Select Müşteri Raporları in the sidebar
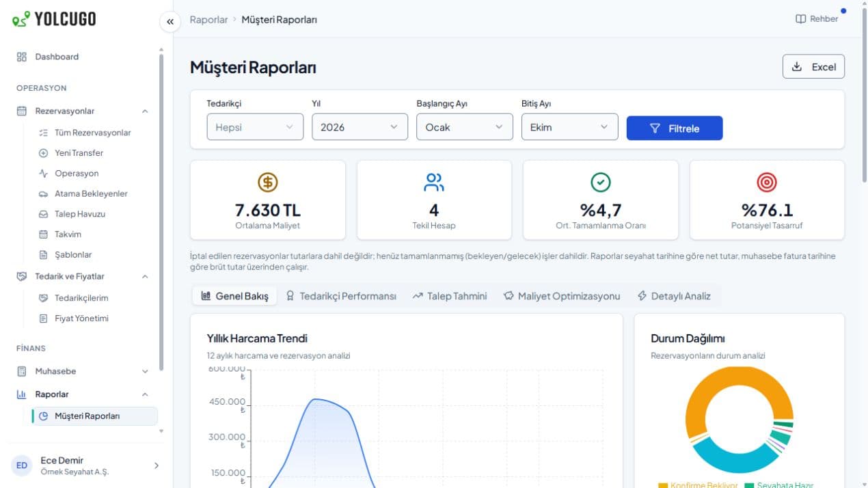Viewport: 868px width, 488px height. click(x=94, y=416)
